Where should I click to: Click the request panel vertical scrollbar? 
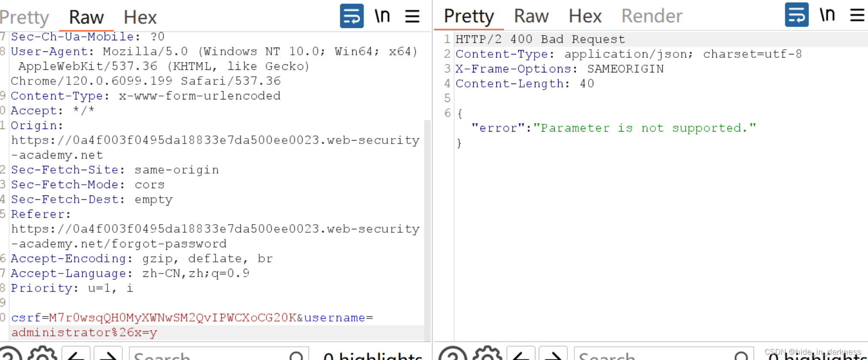(427, 231)
